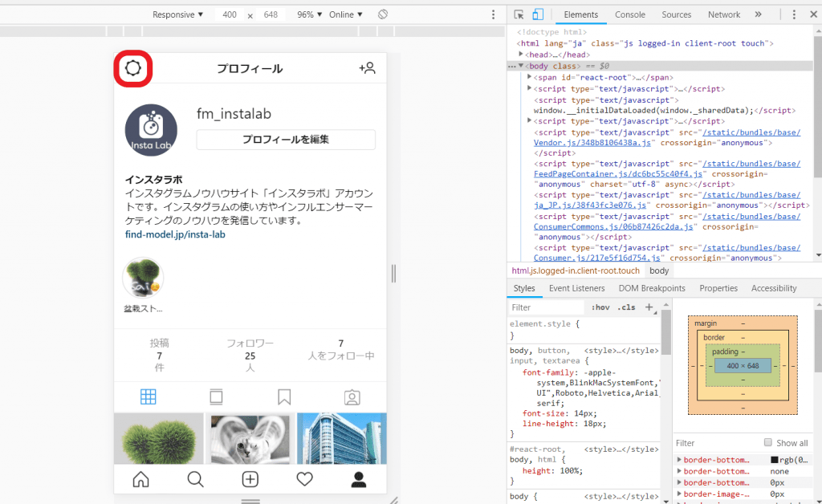Tap the new post plus icon
Screen dimensions: 822x504
(250, 479)
